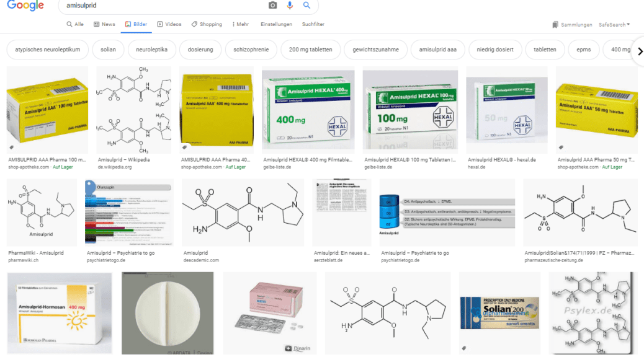Open the Solian 200 package image

pos(499,313)
